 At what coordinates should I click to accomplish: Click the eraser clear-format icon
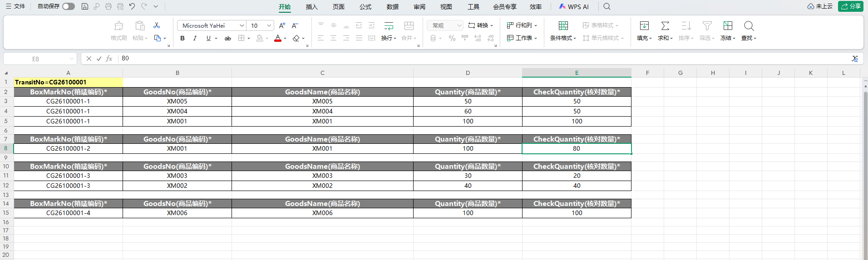[296, 38]
